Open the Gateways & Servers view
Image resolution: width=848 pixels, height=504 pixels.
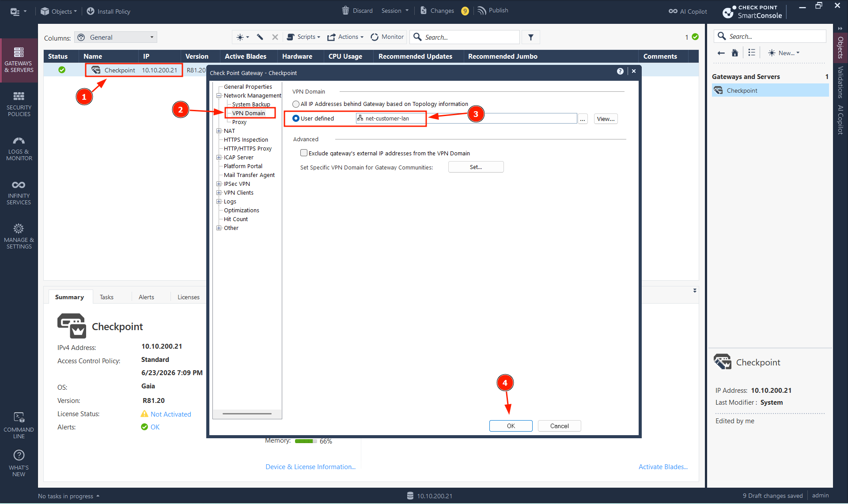[19, 60]
